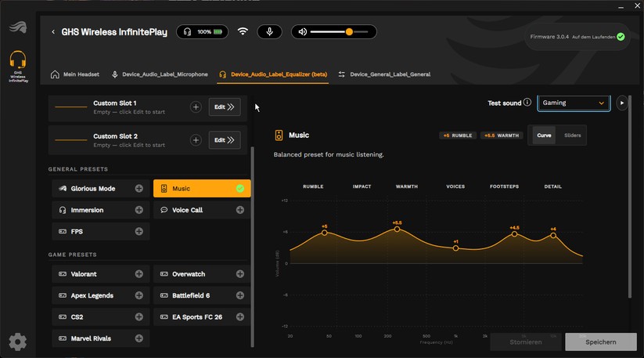Click the headset battery 100% indicator
Screen dimensions: 644x358
[x=203, y=31]
